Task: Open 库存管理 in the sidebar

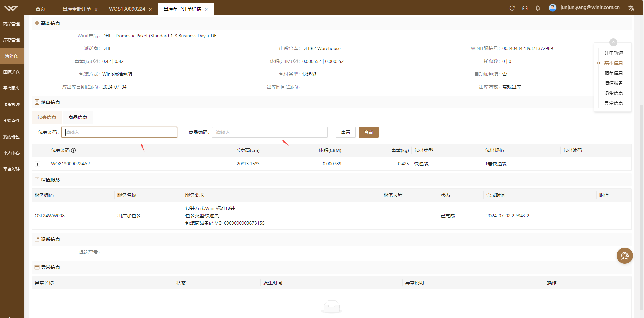Action: pos(11,40)
